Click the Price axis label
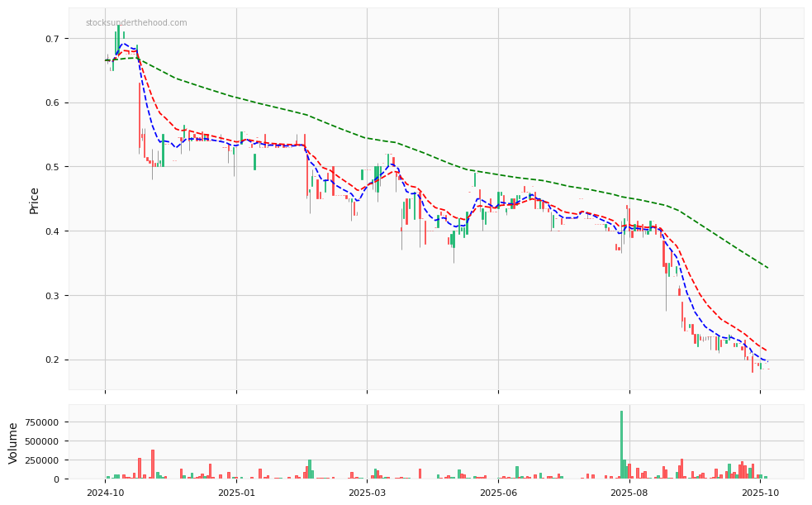Image resolution: width=812 pixels, height=505 pixels. point(34,200)
